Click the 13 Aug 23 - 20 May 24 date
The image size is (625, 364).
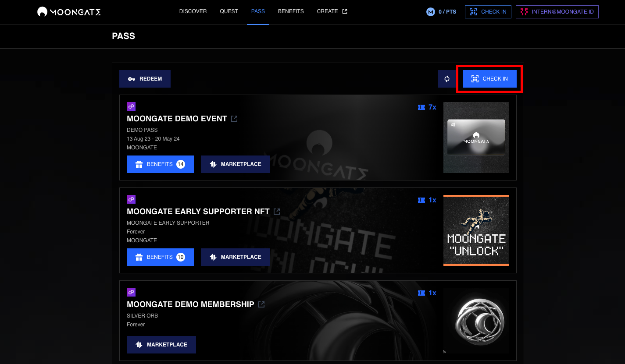pyautogui.click(x=153, y=139)
